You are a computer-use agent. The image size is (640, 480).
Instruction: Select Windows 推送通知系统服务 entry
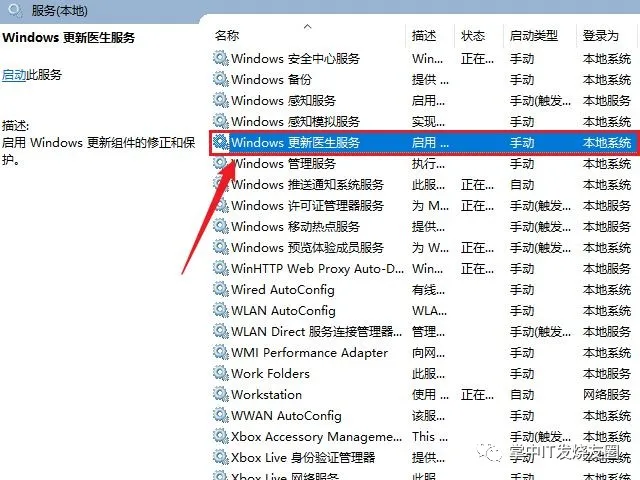pyautogui.click(x=424, y=184)
